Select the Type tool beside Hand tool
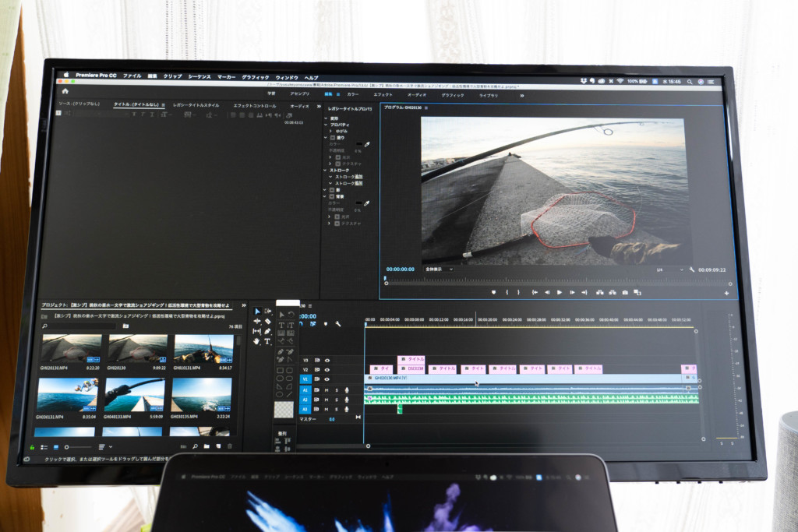 [268, 341]
